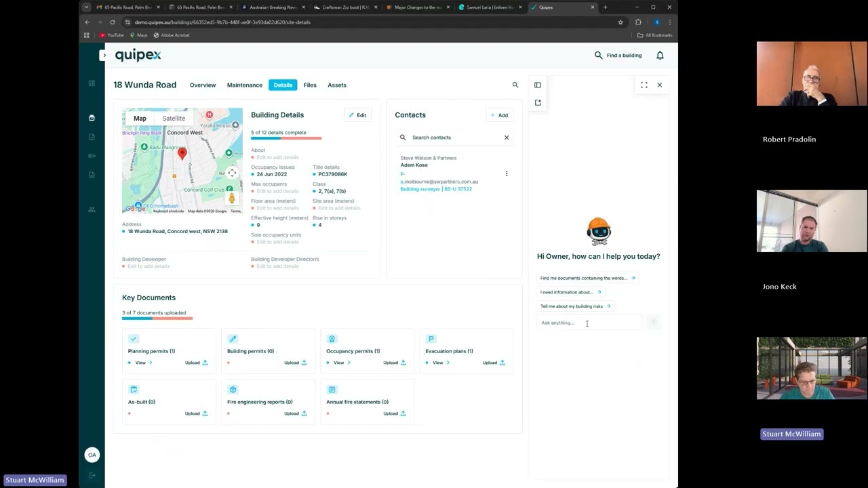The image size is (868, 488).
Task: Switch the map to Map view
Action: tap(140, 118)
